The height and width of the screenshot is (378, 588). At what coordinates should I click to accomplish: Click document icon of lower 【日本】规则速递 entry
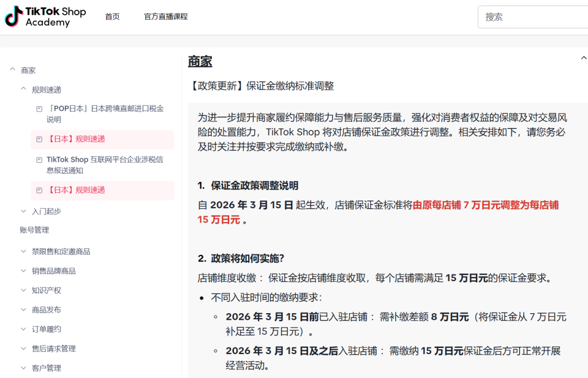coord(39,191)
